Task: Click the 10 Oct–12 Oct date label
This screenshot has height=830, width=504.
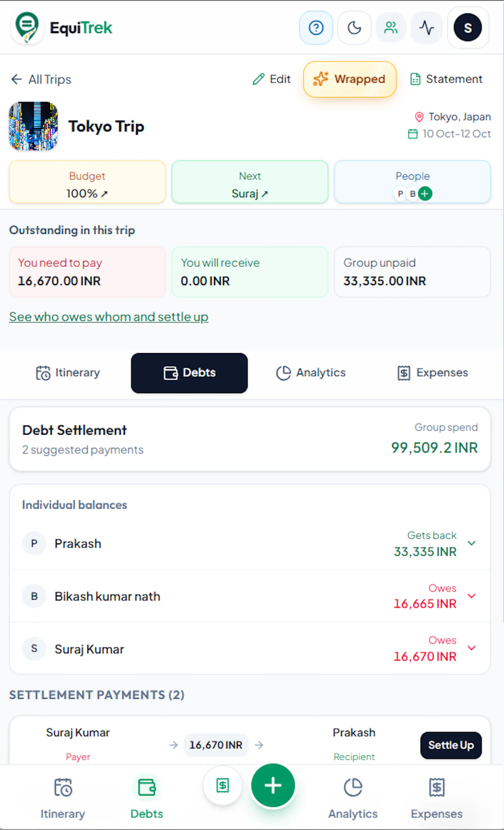Action: click(x=450, y=134)
